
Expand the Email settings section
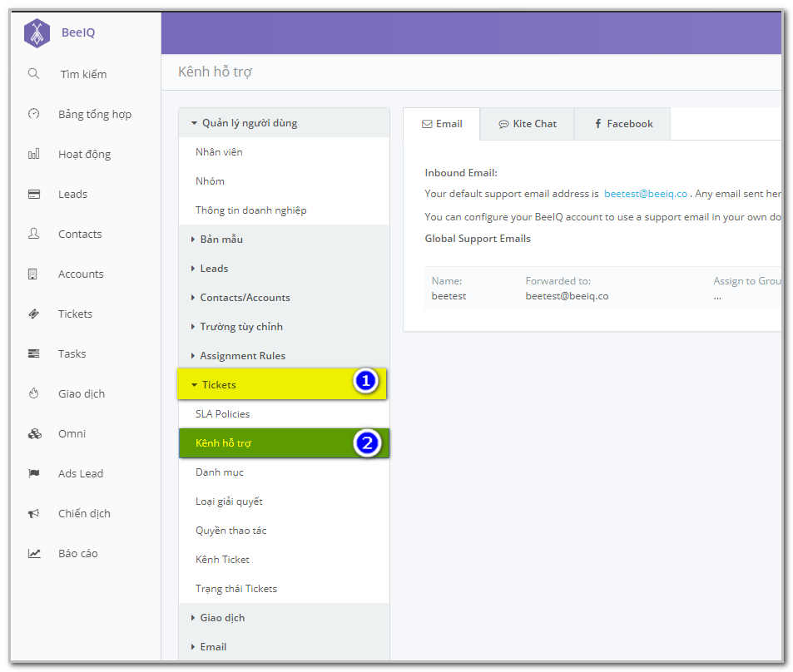[x=285, y=647]
